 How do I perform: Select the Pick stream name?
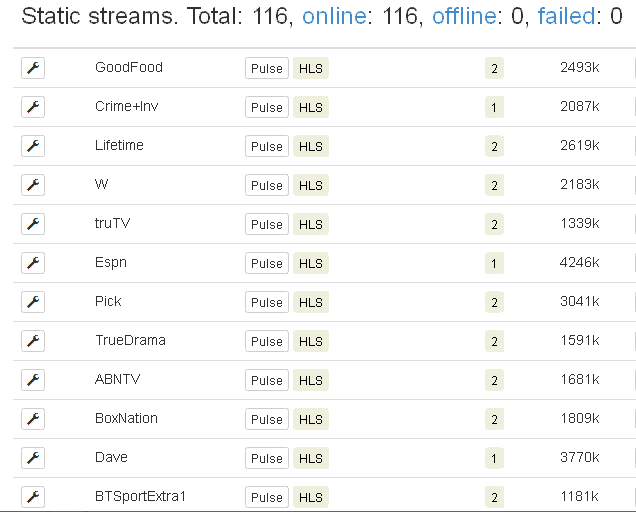point(108,301)
